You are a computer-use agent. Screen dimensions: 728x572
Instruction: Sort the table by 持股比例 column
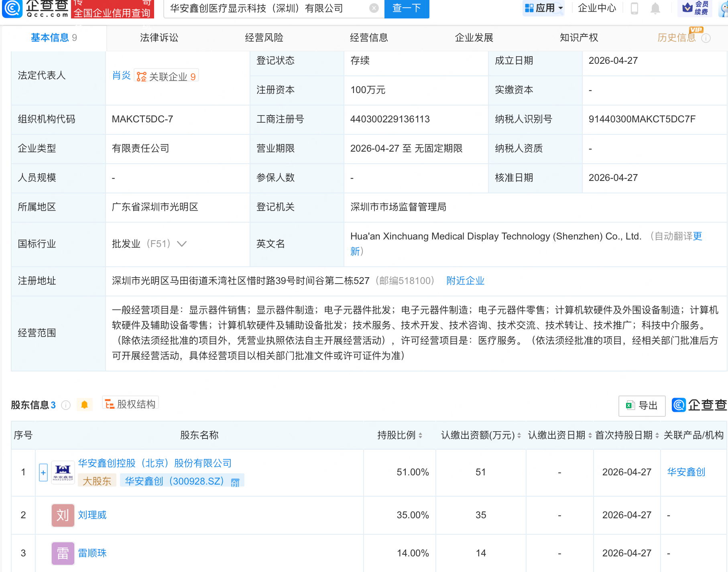tap(421, 435)
